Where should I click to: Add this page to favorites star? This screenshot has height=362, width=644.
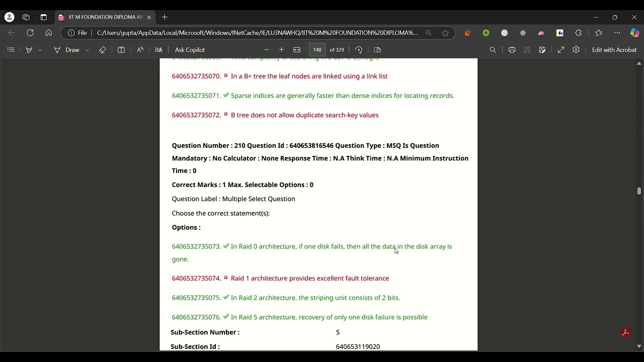click(x=445, y=33)
